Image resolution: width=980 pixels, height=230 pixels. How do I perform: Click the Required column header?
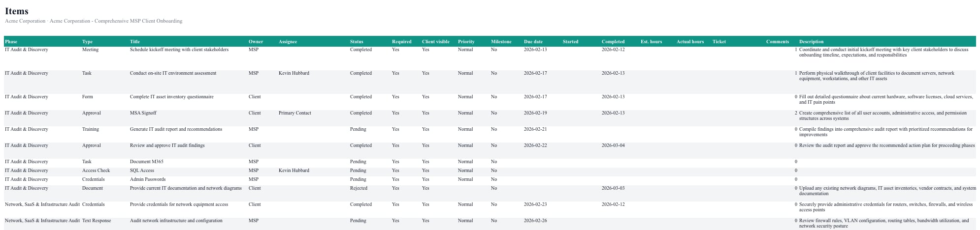401,42
